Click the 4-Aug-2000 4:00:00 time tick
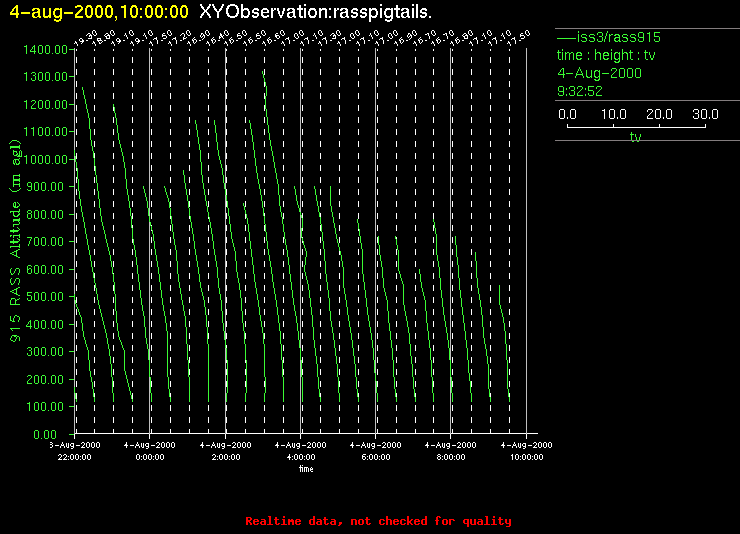The width and height of the screenshot is (740, 534). (x=301, y=450)
